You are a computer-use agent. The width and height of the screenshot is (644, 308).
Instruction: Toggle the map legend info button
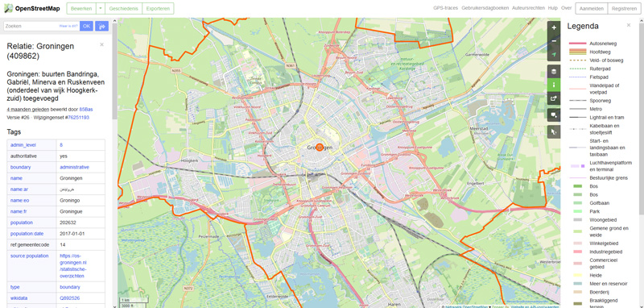click(x=554, y=85)
